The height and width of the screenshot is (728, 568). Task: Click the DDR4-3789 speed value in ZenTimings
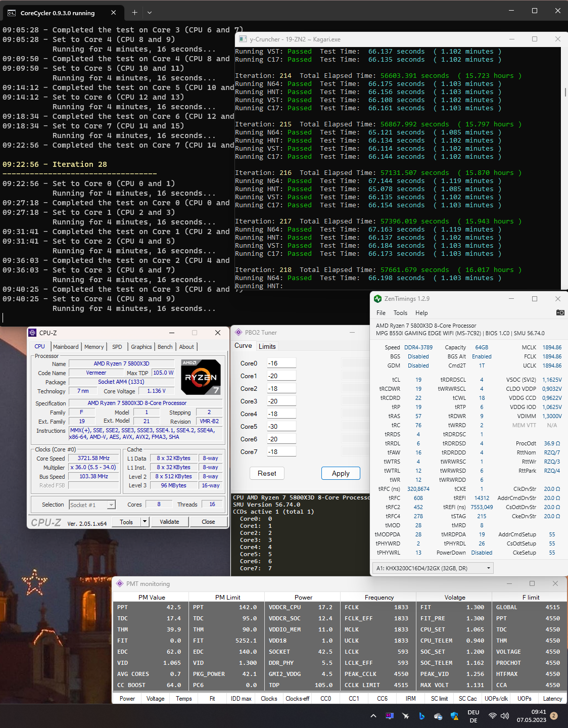click(x=418, y=347)
